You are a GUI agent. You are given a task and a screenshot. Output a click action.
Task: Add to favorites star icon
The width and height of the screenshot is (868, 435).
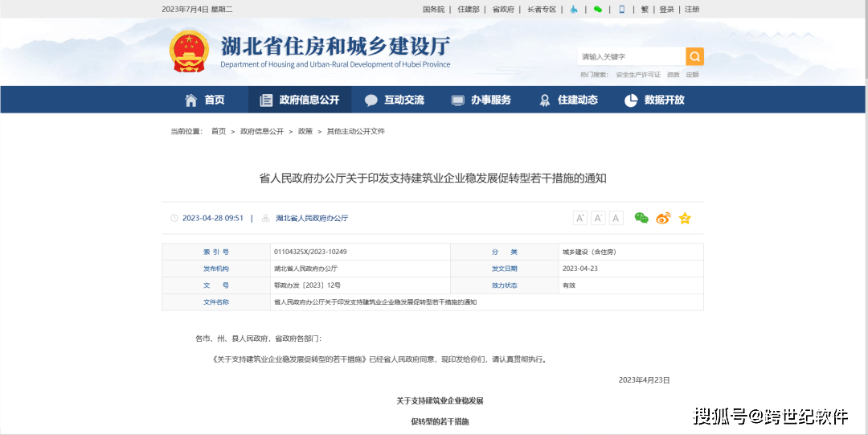[685, 218]
